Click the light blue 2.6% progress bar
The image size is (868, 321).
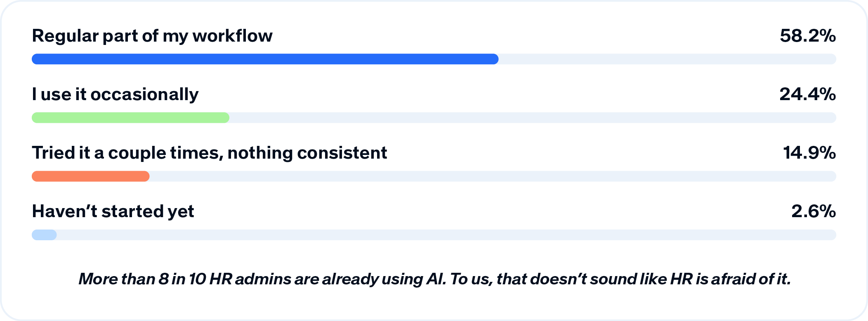pyautogui.click(x=44, y=235)
